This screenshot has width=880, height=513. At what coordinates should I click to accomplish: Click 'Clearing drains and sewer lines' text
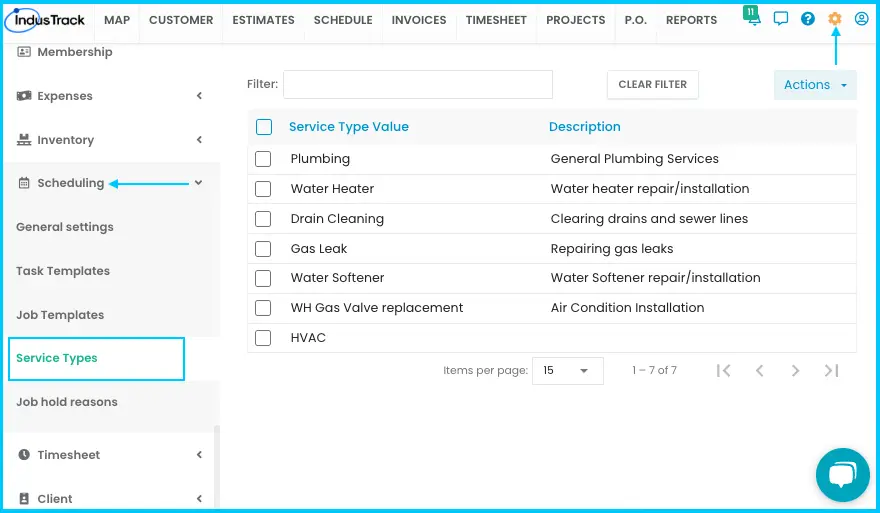pyautogui.click(x=649, y=219)
